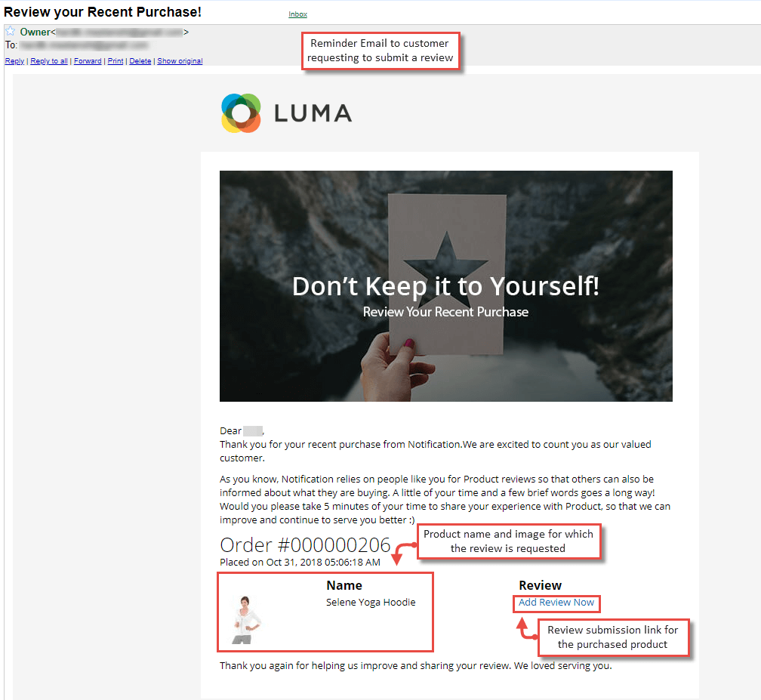Open the Selene Yoga Hoodie product thumbnail
The height and width of the screenshot is (700, 761).
[x=247, y=621]
